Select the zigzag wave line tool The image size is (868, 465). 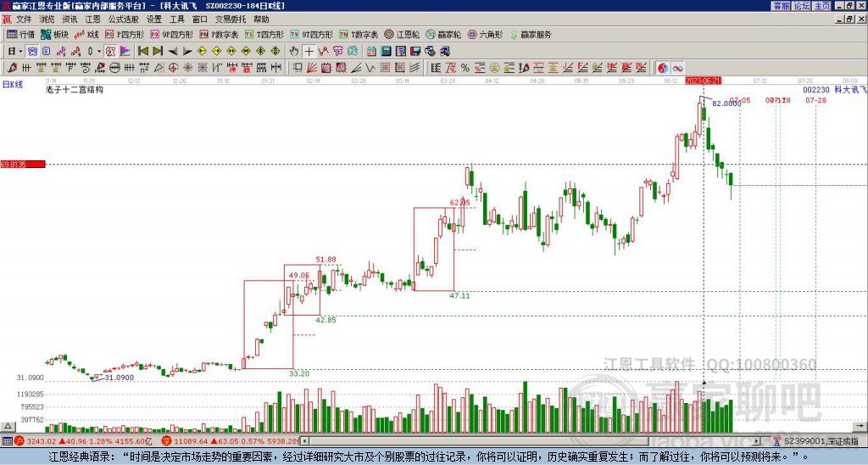tap(370, 68)
